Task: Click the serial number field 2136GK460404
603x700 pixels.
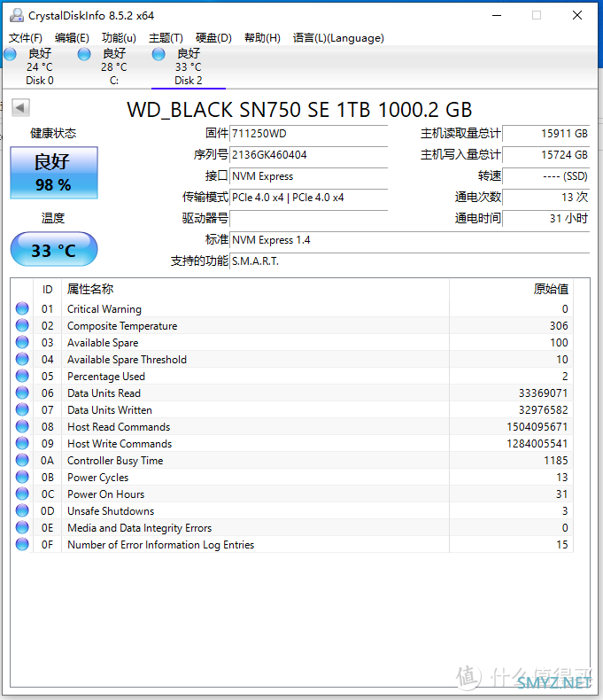Action: click(308, 155)
